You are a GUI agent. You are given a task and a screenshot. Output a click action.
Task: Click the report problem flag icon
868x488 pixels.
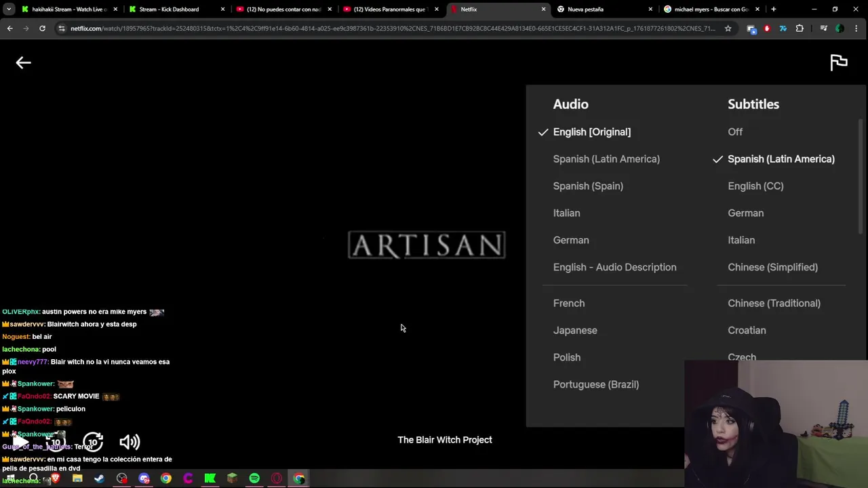(839, 62)
